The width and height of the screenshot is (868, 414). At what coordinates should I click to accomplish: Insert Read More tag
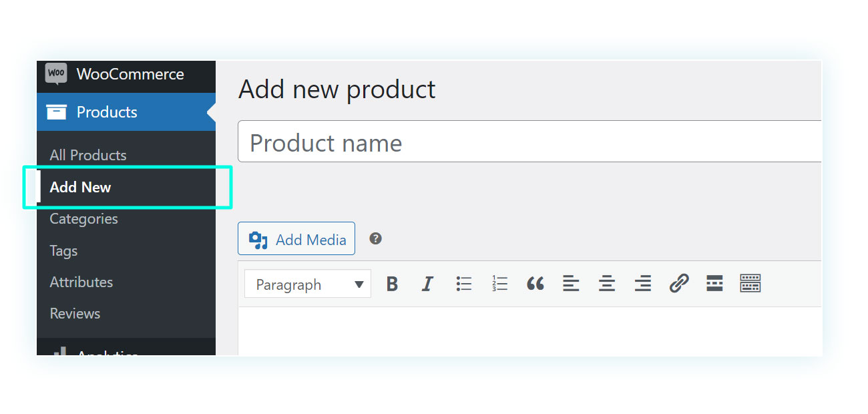point(714,284)
